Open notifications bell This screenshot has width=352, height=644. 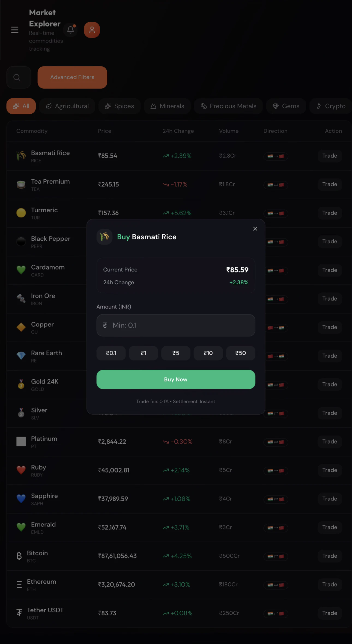pyautogui.click(x=71, y=30)
